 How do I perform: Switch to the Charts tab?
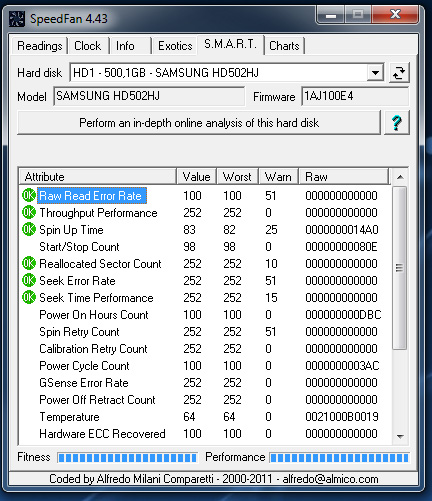tap(284, 46)
